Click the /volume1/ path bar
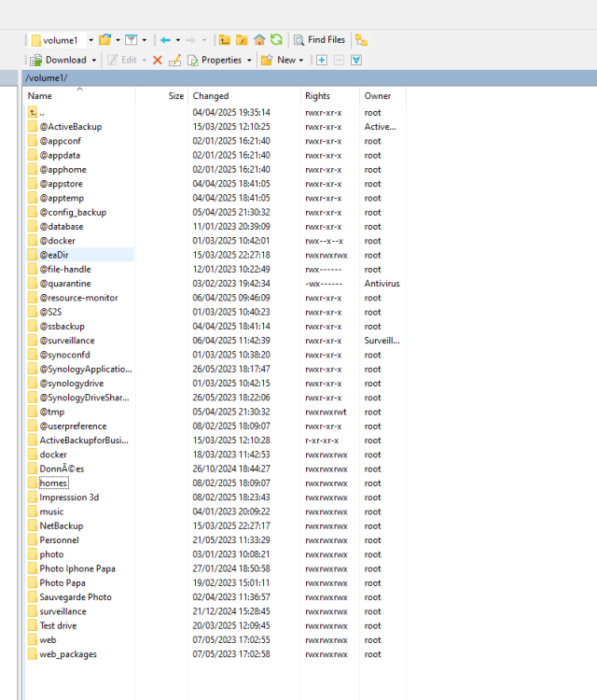Viewport: 597px width, 700px height. (309, 77)
